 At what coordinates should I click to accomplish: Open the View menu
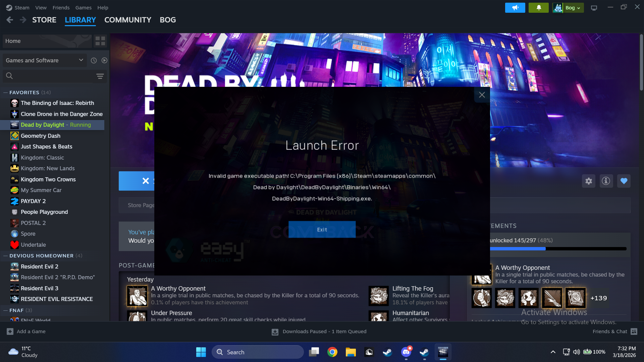[x=41, y=7]
